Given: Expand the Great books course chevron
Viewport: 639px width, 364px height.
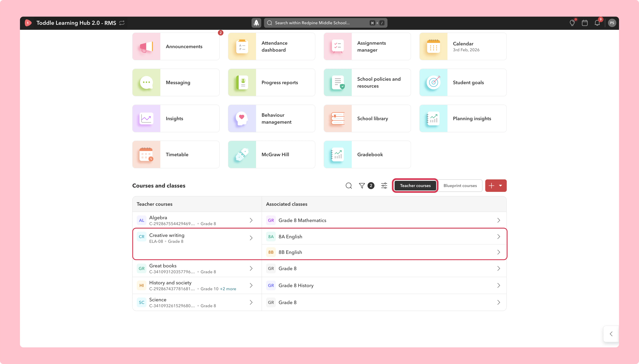Looking at the screenshot, I should tap(251, 269).
